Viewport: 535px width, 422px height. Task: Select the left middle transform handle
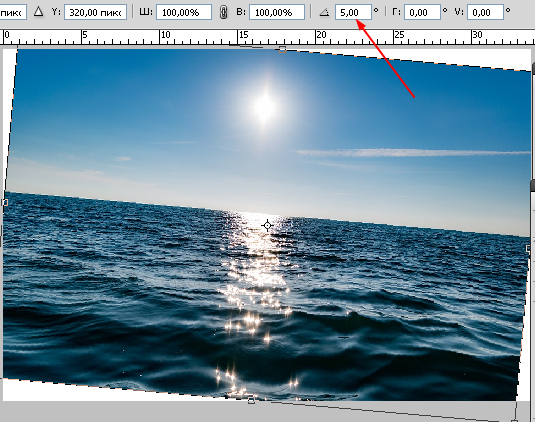[5, 202]
